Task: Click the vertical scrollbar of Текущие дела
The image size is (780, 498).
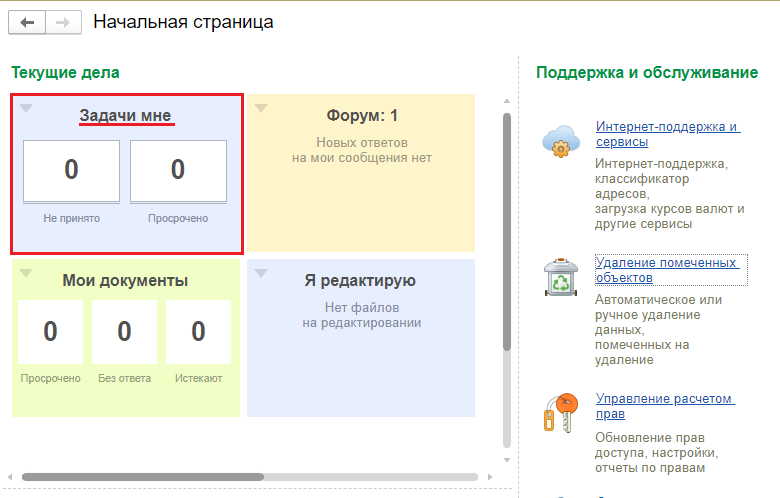Action: click(506, 230)
